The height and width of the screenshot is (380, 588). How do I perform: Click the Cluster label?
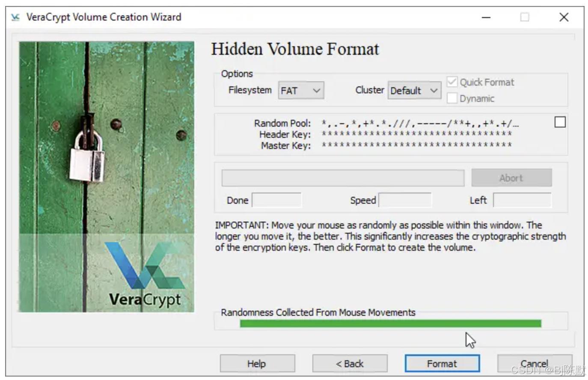[370, 90]
